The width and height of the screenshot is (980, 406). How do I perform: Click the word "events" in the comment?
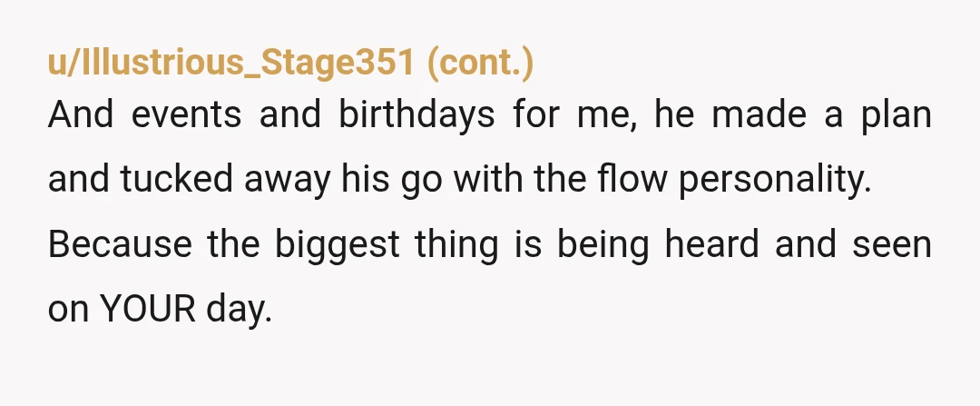186,115
